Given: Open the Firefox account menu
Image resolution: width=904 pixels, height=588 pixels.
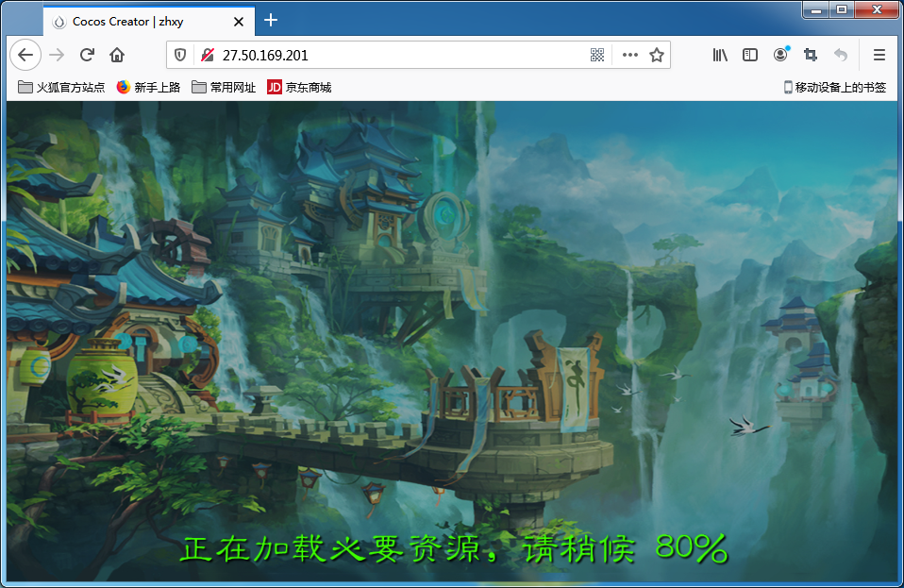Looking at the screenshot, I should click(780, 55).
